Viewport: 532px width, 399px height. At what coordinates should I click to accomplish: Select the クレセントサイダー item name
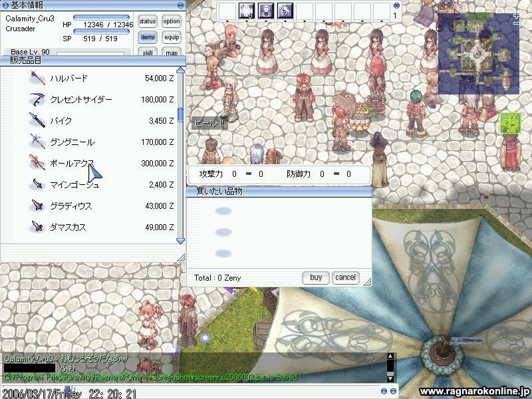(81, 99)
